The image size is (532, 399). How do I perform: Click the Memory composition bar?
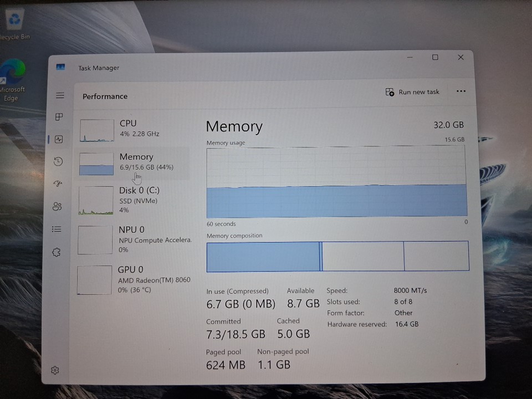337,256
